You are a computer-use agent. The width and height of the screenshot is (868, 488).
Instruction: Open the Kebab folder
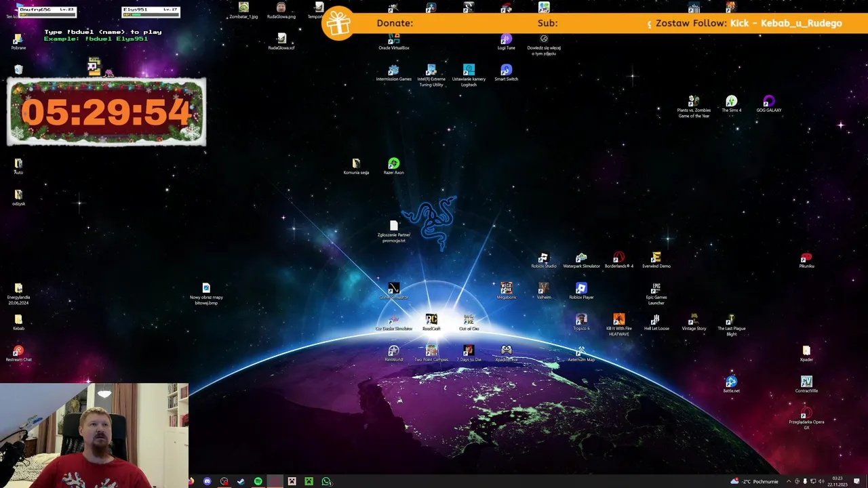18,323
